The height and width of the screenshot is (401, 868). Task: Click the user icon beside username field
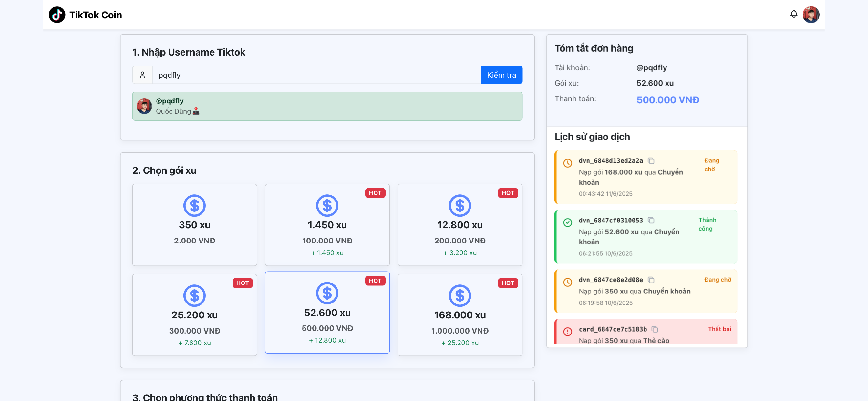pyautogui.click(x=142, y=75)
